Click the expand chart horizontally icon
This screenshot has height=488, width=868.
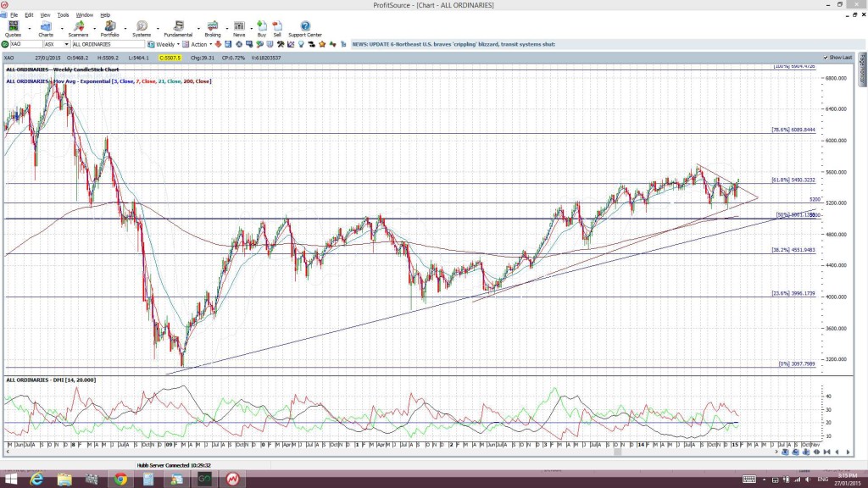pos(816,452)
